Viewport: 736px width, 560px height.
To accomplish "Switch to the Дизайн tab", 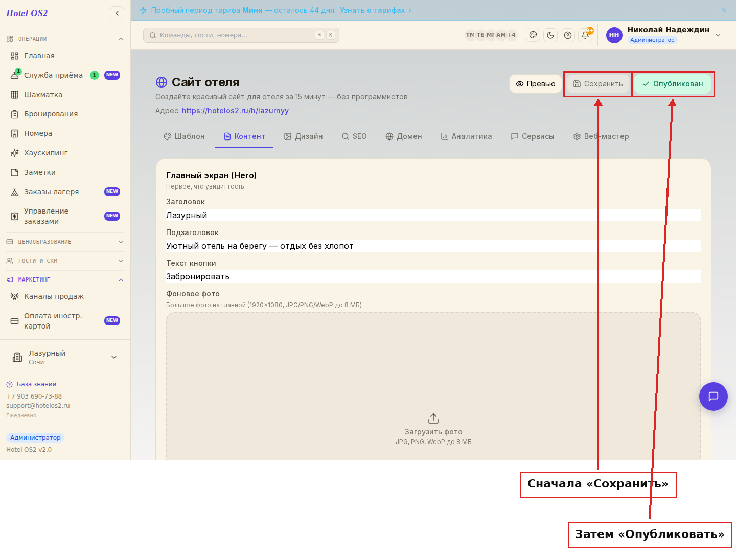I will (x=304, y=136).
